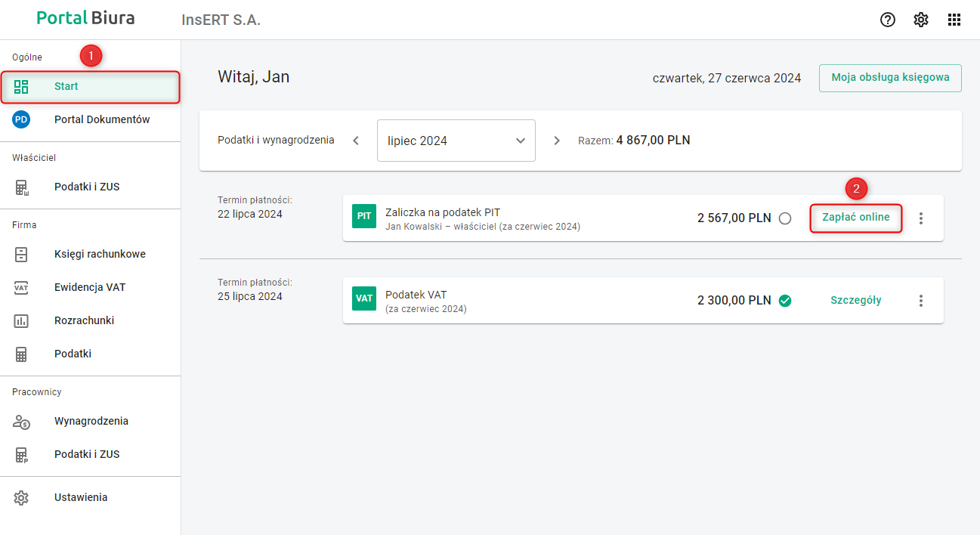Open the apps grid menu icon
980x535 pixels.
[954, 20]
